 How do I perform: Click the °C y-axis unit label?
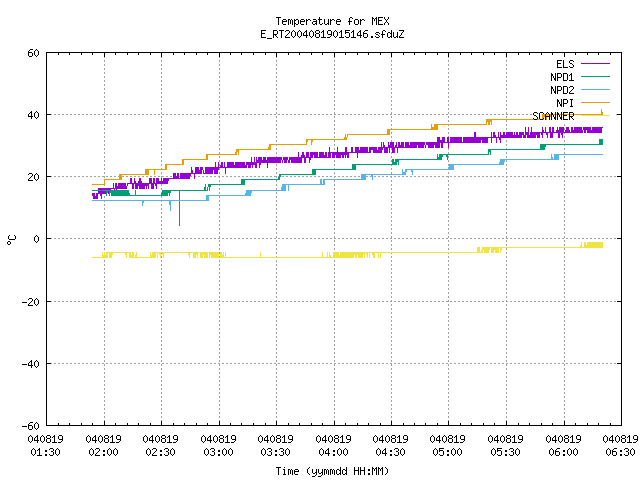click(x=11, y=240)
